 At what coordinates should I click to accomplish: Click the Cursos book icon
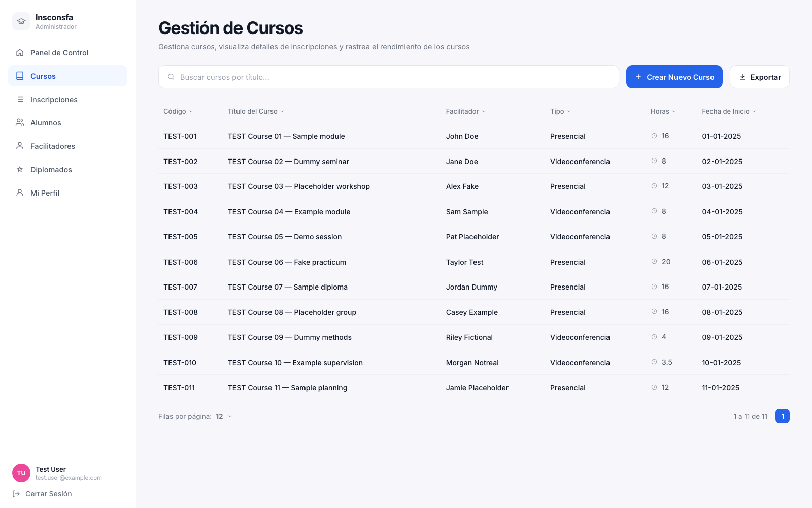point(20,76)
